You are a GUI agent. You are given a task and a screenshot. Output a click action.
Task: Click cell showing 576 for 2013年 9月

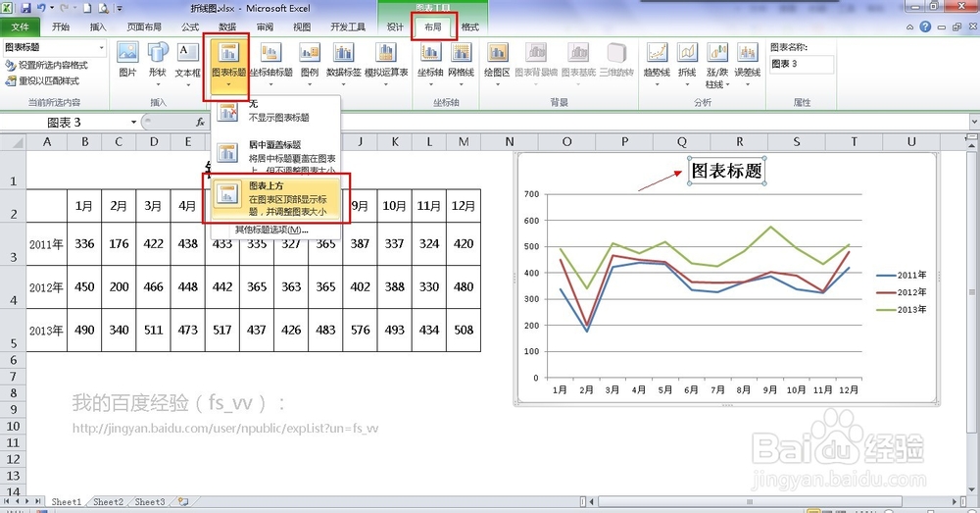[360, 330]
